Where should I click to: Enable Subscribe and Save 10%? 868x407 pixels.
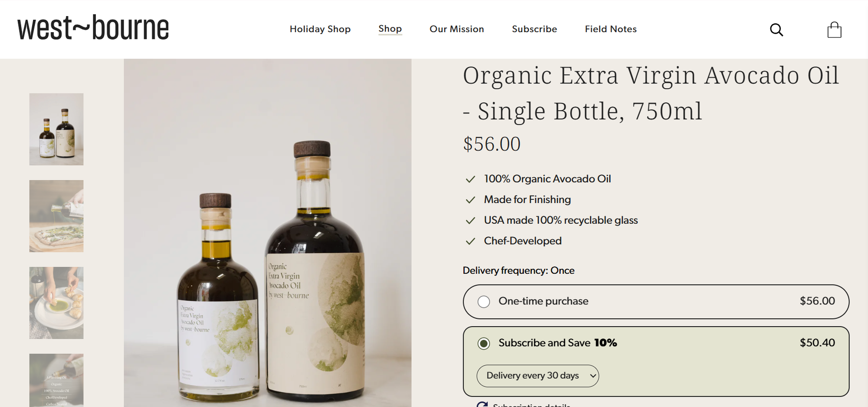(483, 343)
